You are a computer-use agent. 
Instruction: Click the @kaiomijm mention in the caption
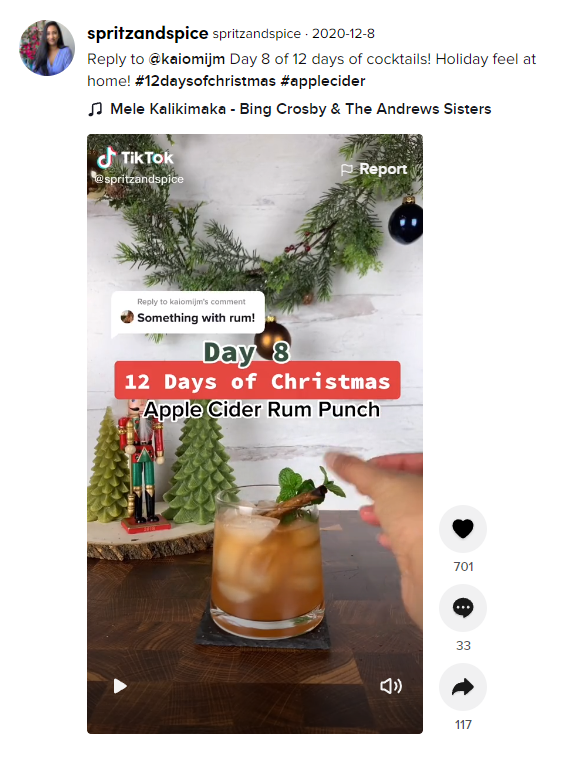187,59
